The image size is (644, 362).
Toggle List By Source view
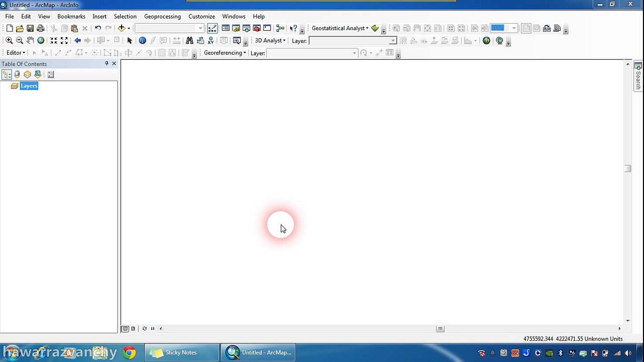click(x=17, y=74)
